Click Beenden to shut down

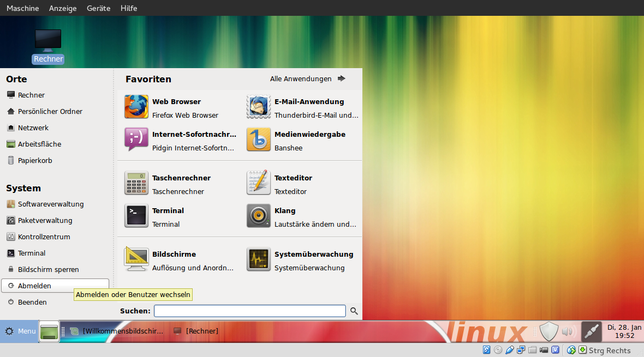pos(56,302)
